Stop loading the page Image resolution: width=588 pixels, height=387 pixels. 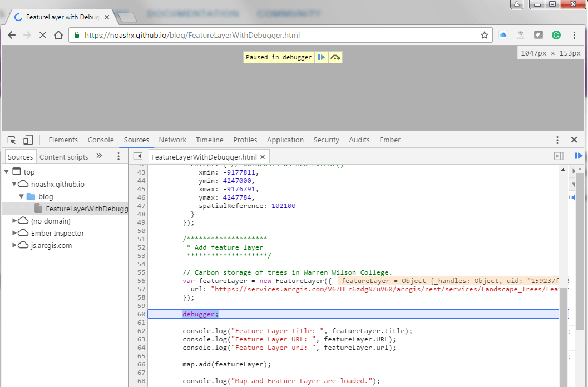click(x=43, y=35)
